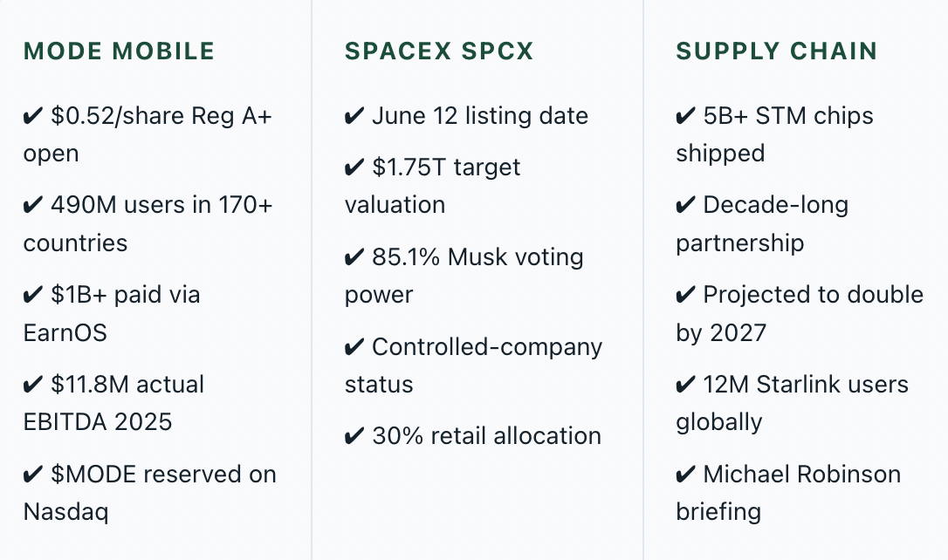Click checkmark next to Decade-long partnership
This screenshot has width=948, height=560.
685,205
